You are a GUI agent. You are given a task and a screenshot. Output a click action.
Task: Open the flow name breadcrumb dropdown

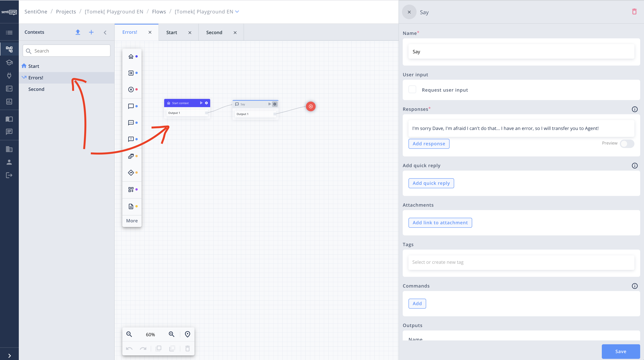pyautogui.click(x=237, y=12)
